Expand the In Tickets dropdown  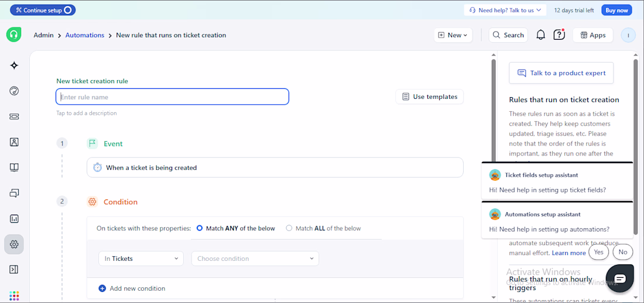141,259
